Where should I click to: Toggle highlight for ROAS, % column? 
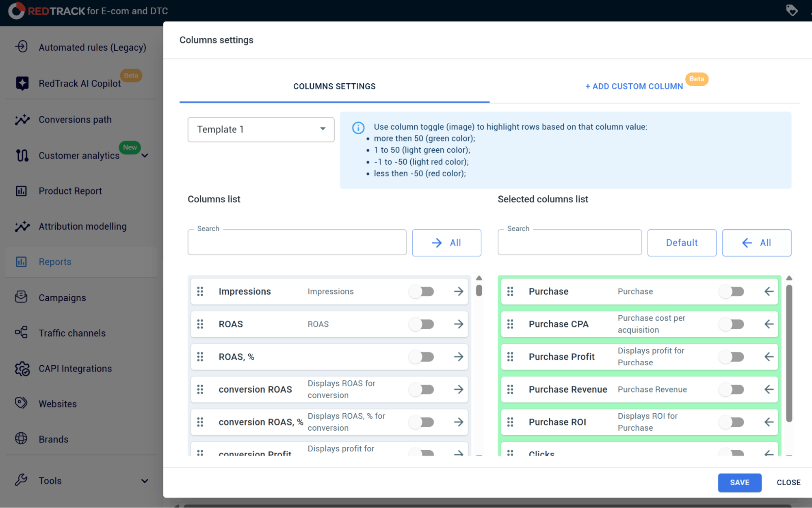[422, 357]
